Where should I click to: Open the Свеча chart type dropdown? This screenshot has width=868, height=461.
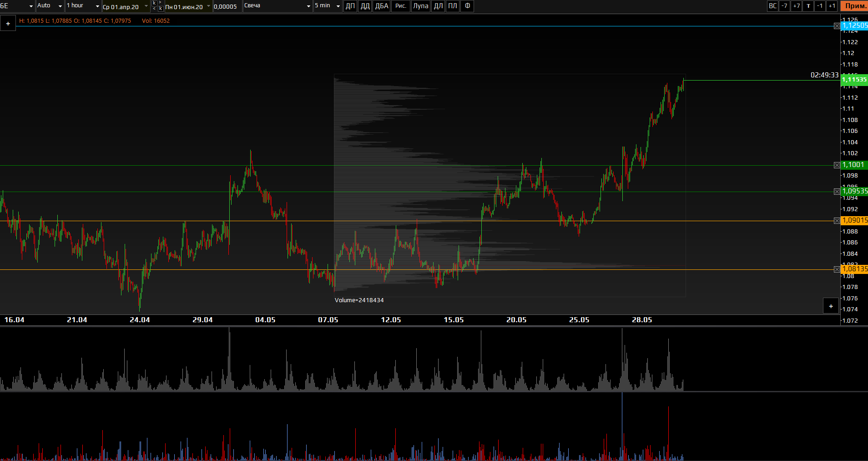277,6
